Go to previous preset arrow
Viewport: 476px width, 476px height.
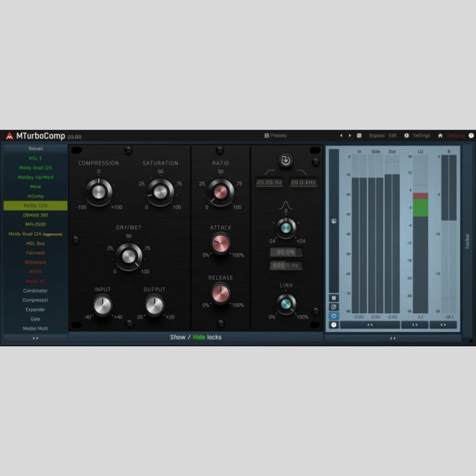[x=341, y=135]
